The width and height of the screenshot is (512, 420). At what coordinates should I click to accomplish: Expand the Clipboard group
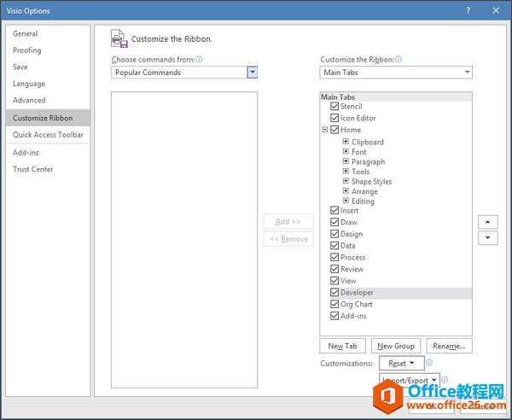tap(346, 142)
